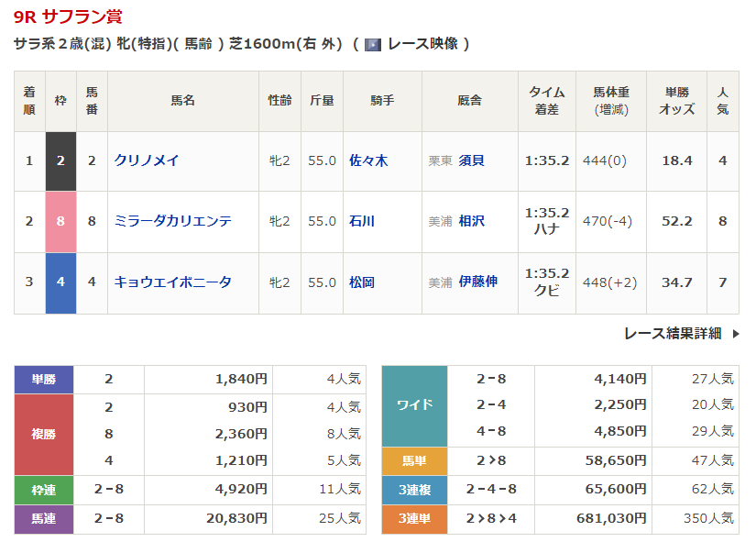Click black frame number 2 swatch
Screen dimensions: 756x542
click(x=60, y=160)
